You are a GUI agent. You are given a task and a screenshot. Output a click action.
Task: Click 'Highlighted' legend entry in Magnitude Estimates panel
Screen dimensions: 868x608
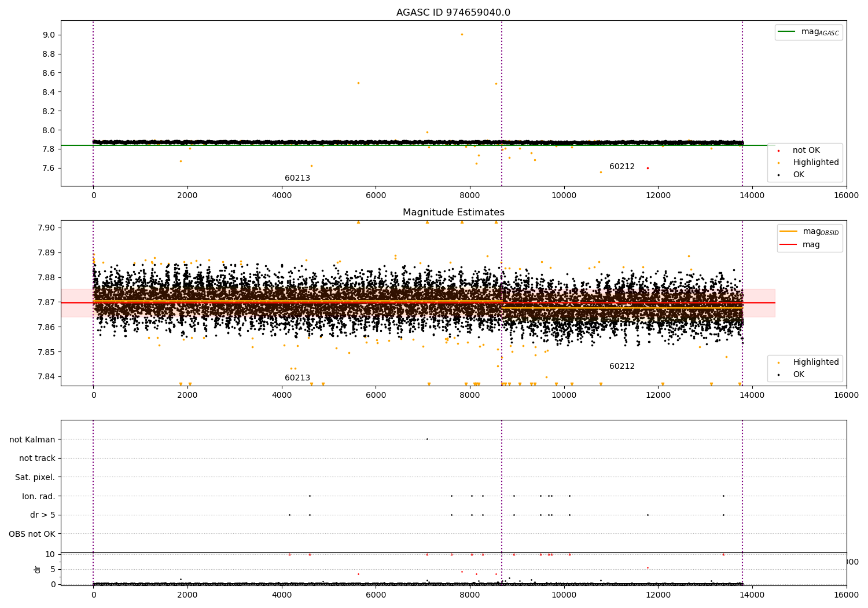coord(816,362)
